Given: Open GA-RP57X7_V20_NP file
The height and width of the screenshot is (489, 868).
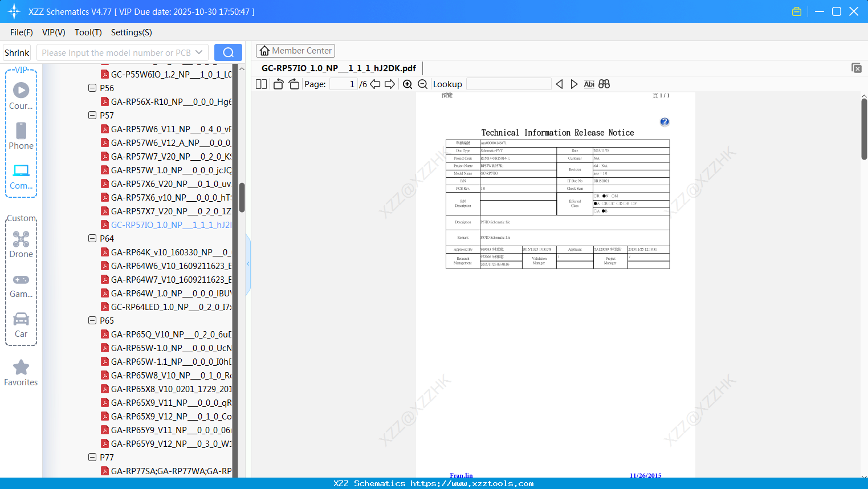Looking at the screenshot, I should tap(166, 211).
